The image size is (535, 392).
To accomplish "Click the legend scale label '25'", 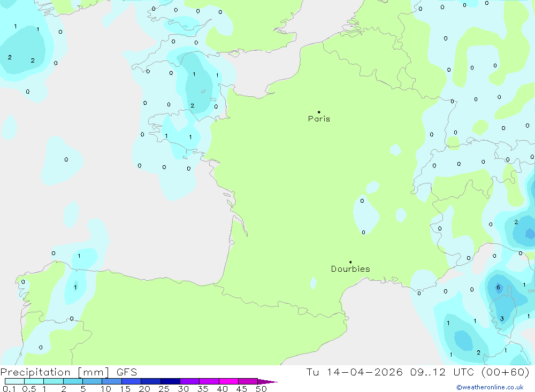I will [164, 389].
